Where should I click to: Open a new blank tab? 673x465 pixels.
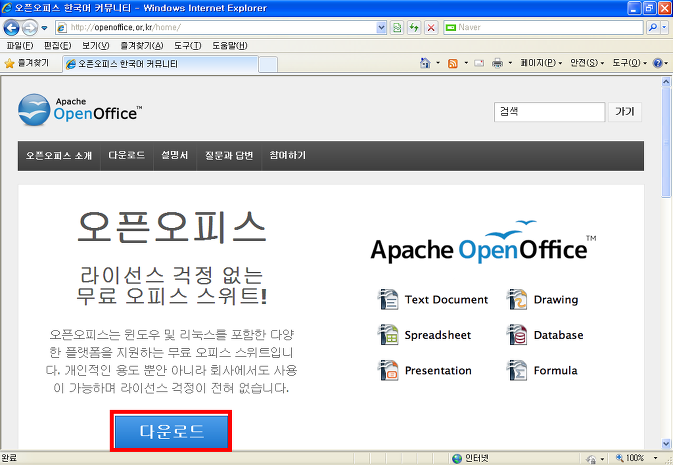pos(268,64)
